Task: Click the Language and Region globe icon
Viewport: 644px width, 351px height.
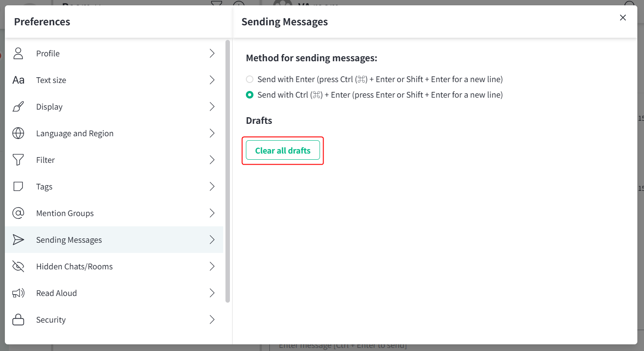Action: (18, 133)
